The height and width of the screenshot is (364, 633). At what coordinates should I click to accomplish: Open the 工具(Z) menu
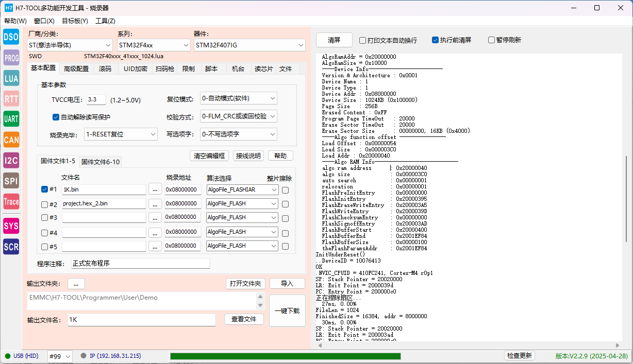click(105, 21)
